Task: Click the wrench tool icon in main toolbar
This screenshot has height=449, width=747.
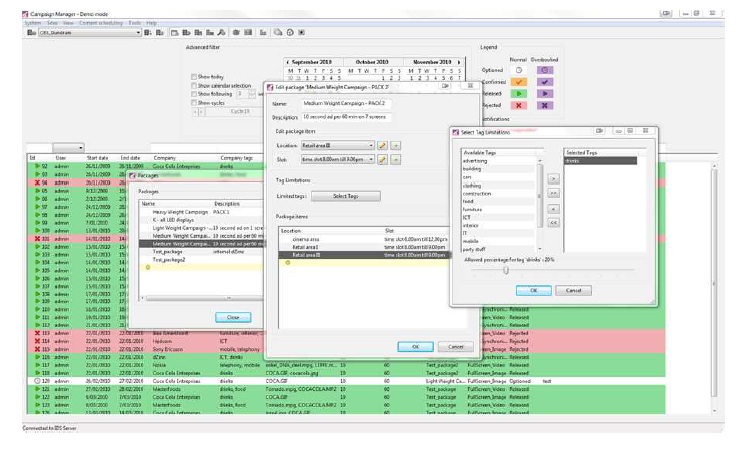Action: tap(220, 33)
